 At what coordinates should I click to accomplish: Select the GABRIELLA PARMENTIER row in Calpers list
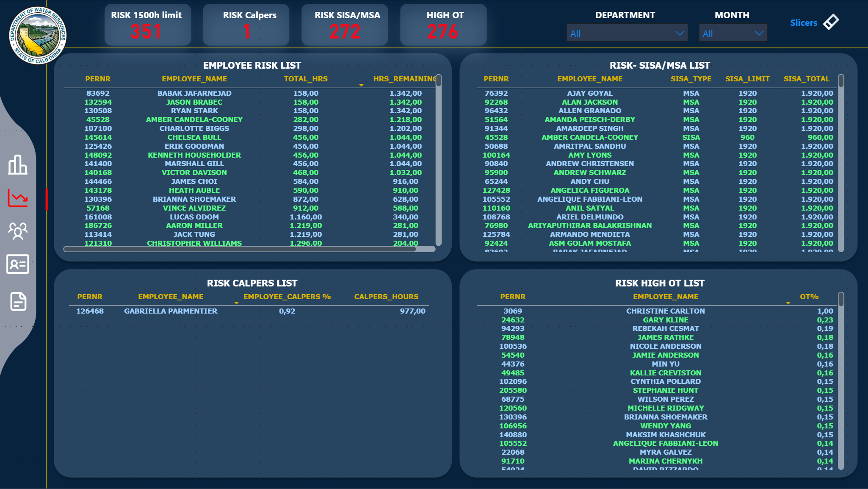(171, 311)
